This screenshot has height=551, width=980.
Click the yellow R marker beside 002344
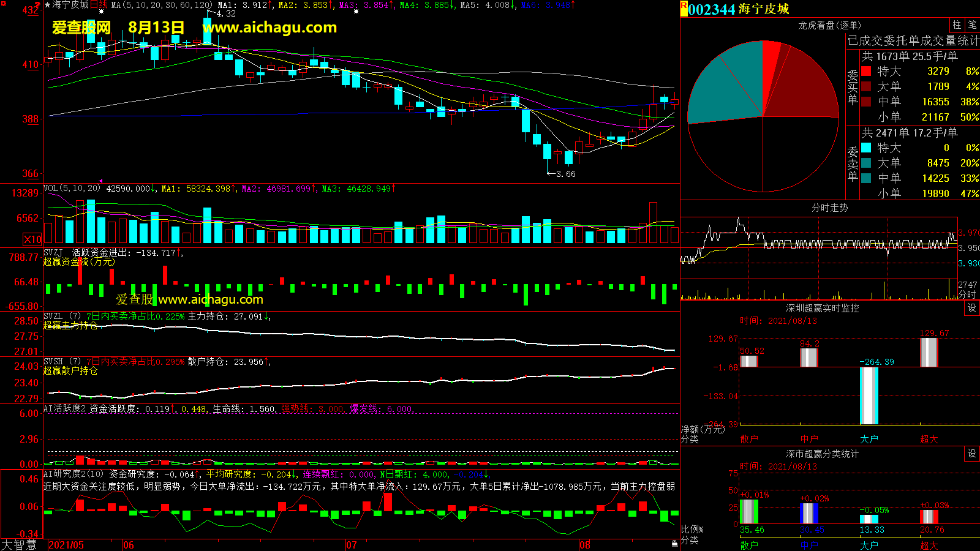pyautogui.click(x=684, y=6)
